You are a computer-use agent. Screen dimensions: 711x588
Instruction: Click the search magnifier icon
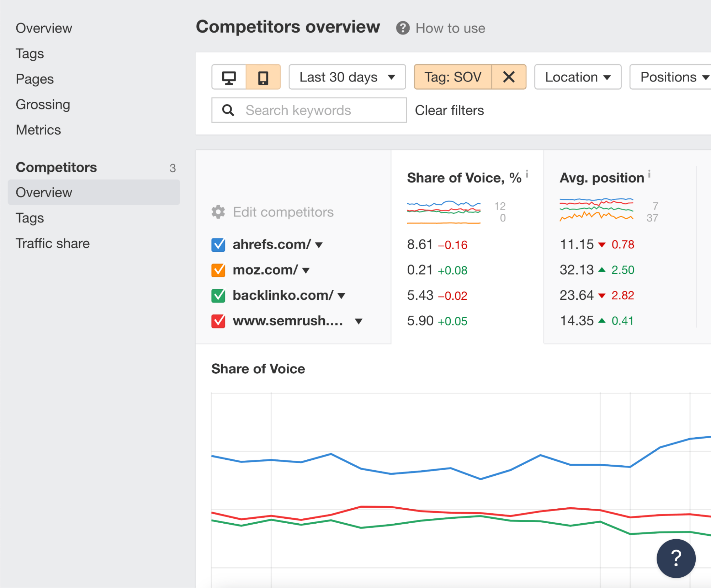point(228,111)
